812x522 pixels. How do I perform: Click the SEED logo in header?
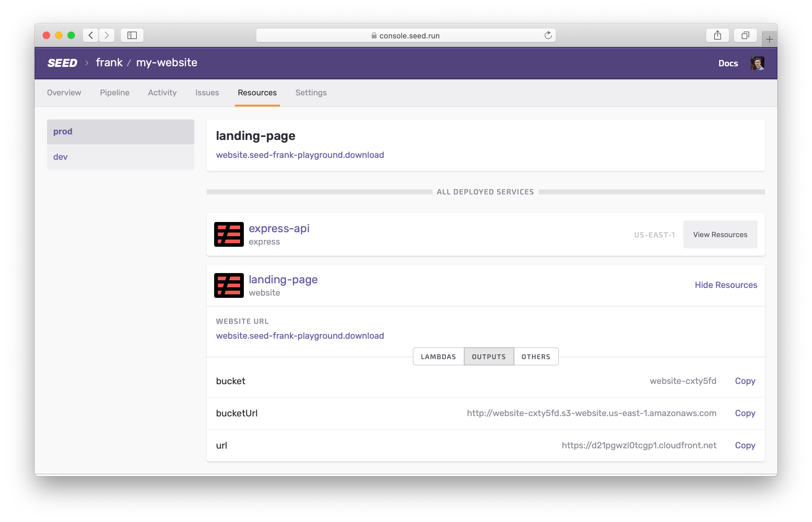point(62,63)
